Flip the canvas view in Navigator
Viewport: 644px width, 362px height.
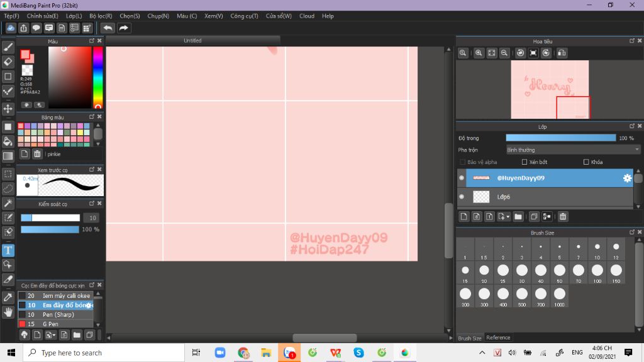562,53
